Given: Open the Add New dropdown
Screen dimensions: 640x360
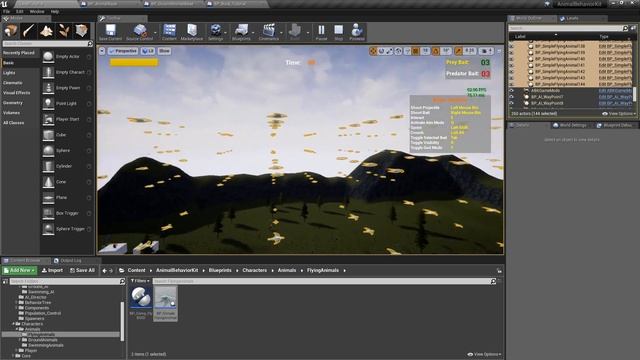Looking at the screenshot, I should coord(19,270).
